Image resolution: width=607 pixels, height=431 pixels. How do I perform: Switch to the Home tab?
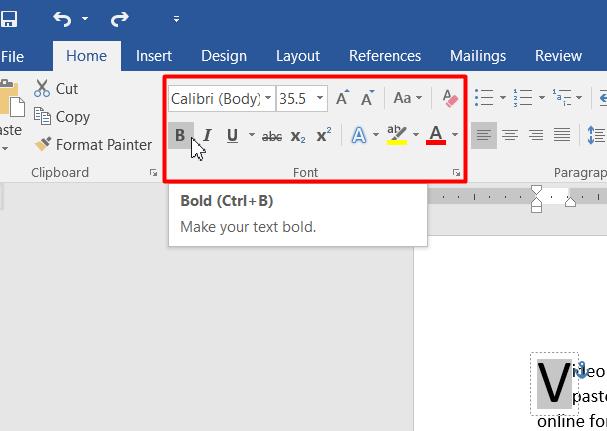click(86, 56)
